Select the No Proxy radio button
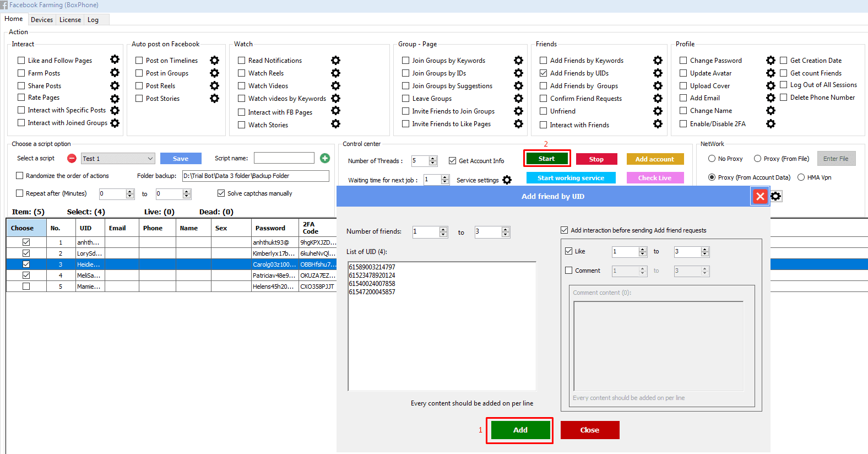Screen dimensions: 868x454 pos(712,159)
